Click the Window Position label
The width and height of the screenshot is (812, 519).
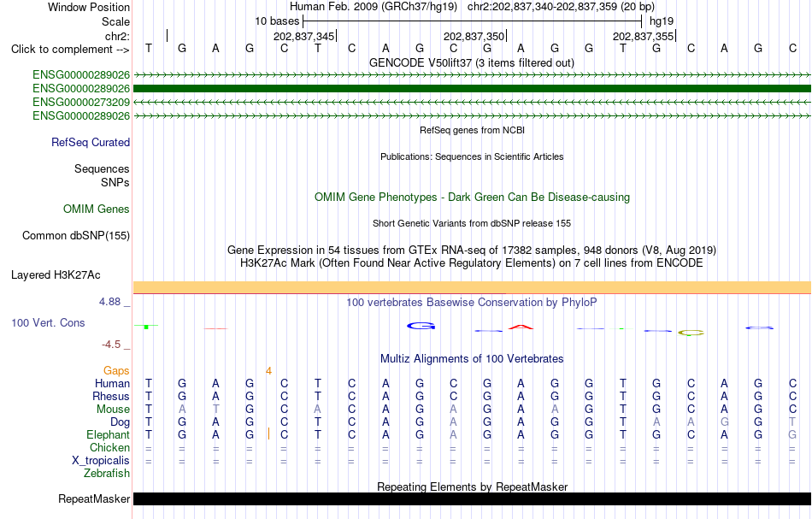point(89,7)
